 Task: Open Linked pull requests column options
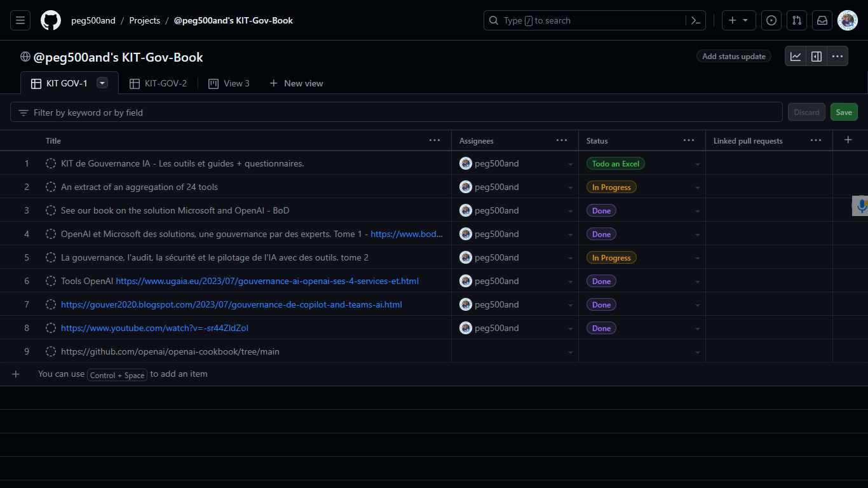click(816, 140)
